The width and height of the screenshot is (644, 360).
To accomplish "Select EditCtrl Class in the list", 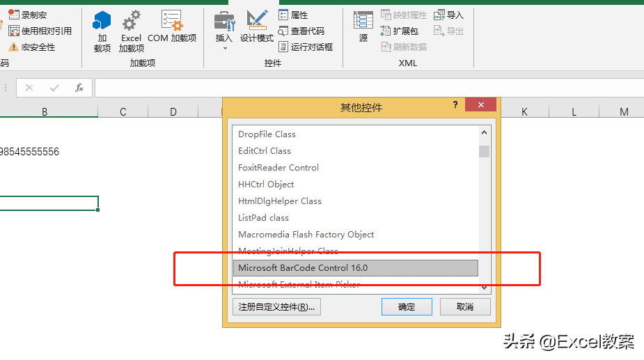I will (x=356, y=151).
